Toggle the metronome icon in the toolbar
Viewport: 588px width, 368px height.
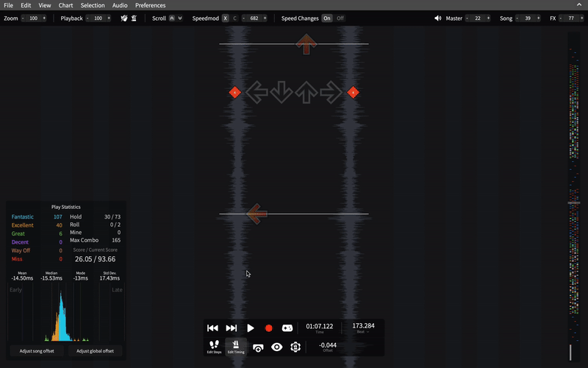point(134,18)
